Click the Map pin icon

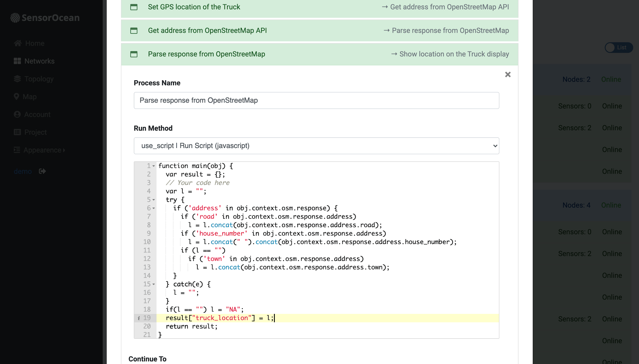(16, 97)
